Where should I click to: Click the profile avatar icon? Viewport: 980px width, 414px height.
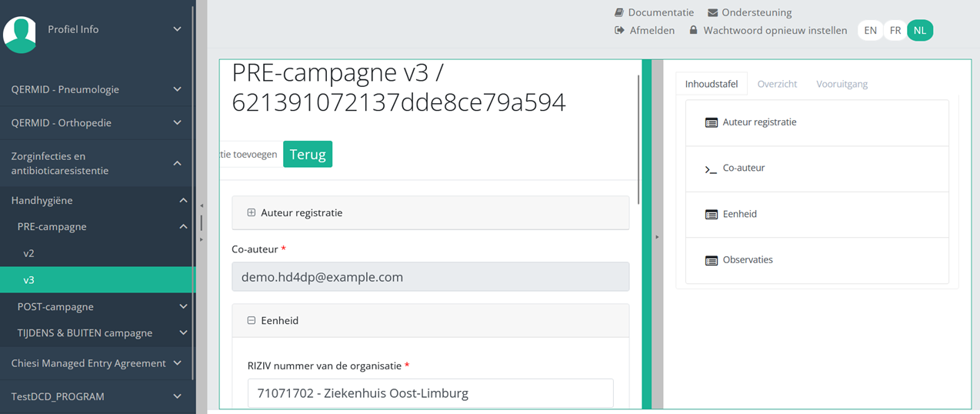20,33
